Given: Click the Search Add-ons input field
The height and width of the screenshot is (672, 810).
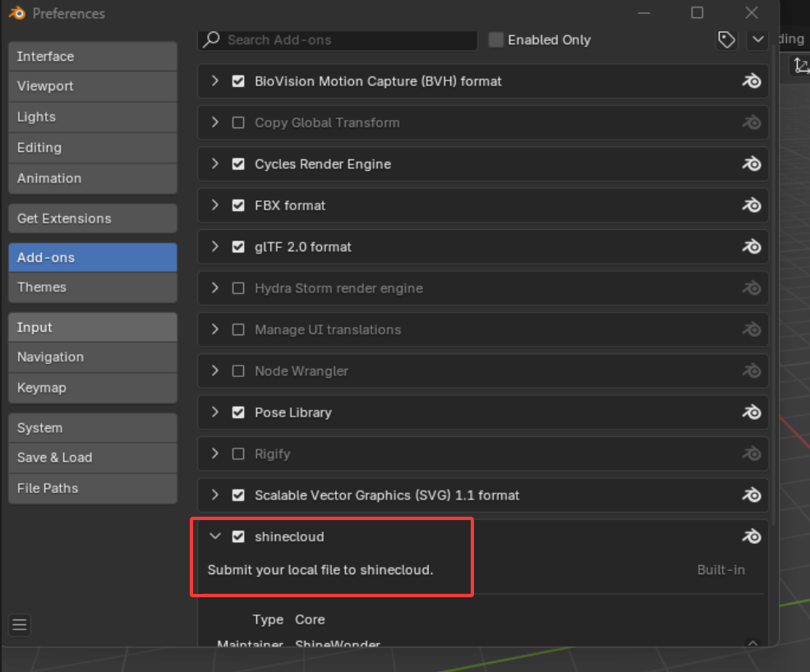Looking at the screenshot, I should 337,39.
